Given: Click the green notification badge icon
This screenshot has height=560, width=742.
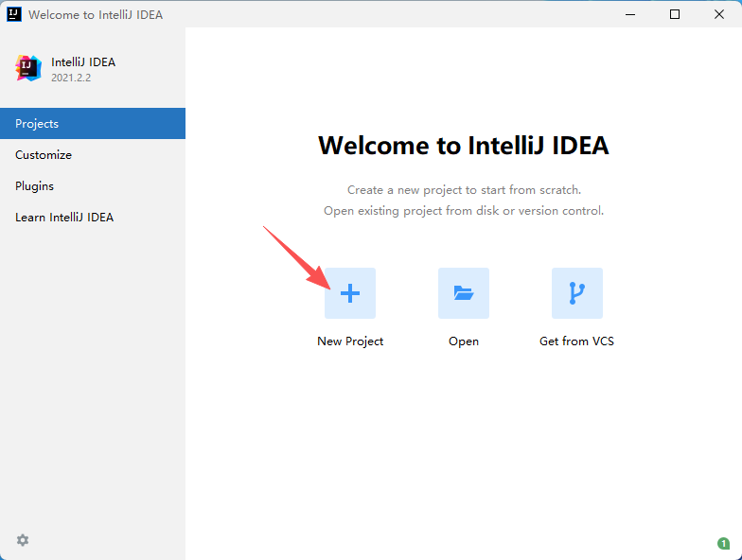Looking at the screenshot, I should pyautogui.click(x=723, y=543).
